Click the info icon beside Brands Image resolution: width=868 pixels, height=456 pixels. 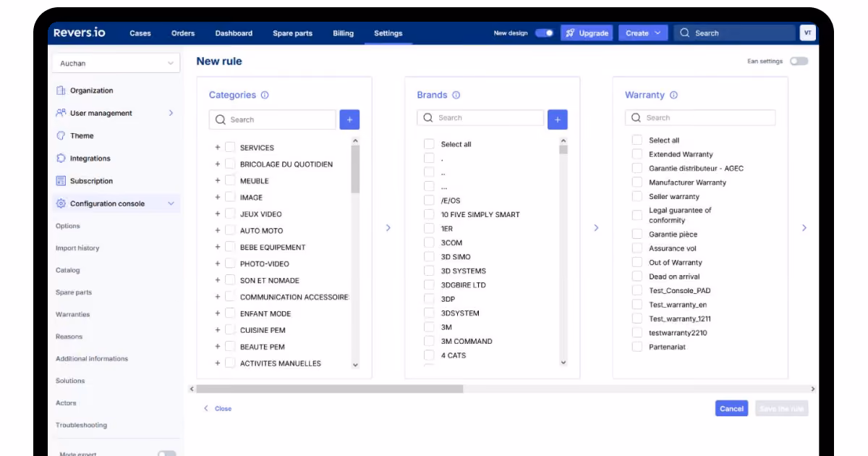[x=456, y=95]
